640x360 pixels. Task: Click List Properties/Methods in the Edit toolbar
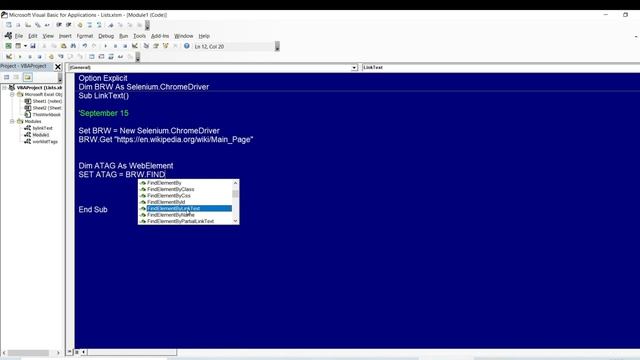9,25
